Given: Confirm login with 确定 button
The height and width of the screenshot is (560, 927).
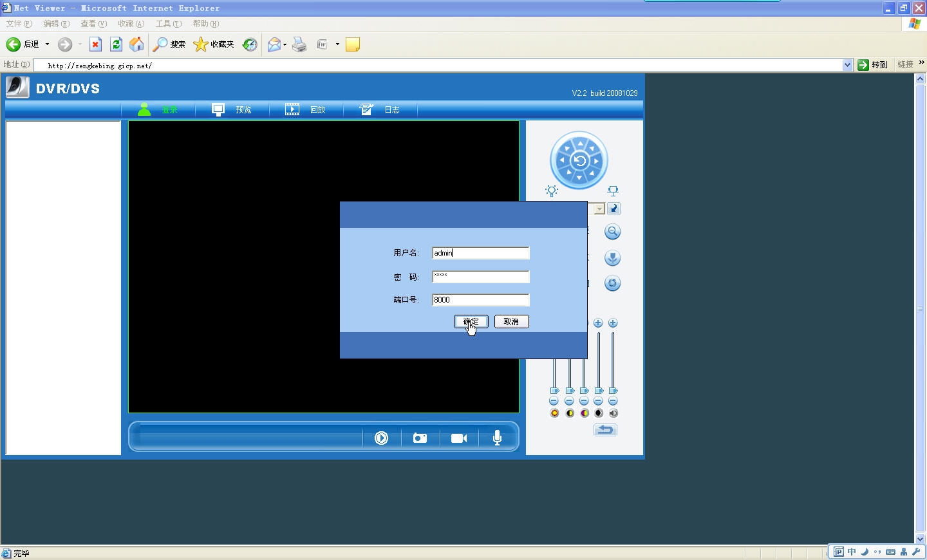Looking at the screenshot, I should click(x=471, y=322).
